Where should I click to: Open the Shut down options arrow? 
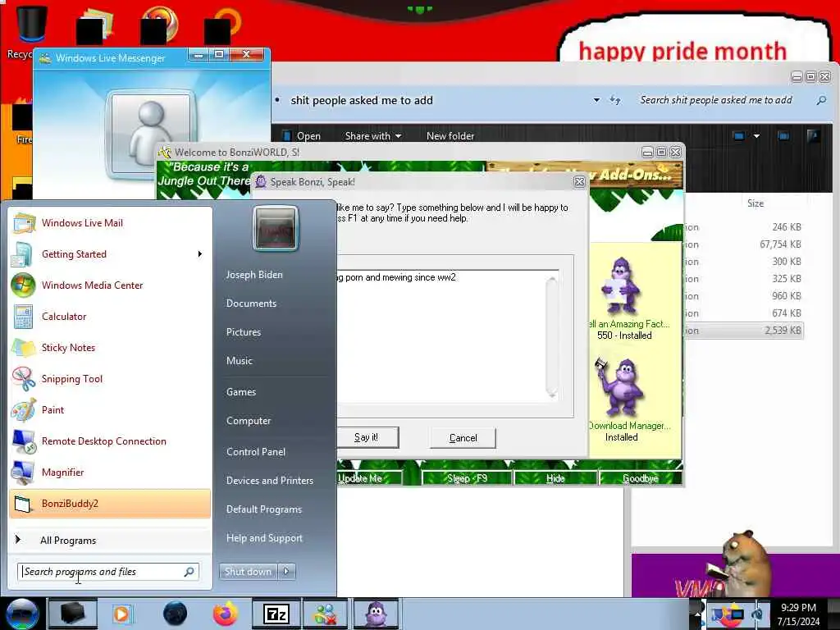click(x=286, y=572)
